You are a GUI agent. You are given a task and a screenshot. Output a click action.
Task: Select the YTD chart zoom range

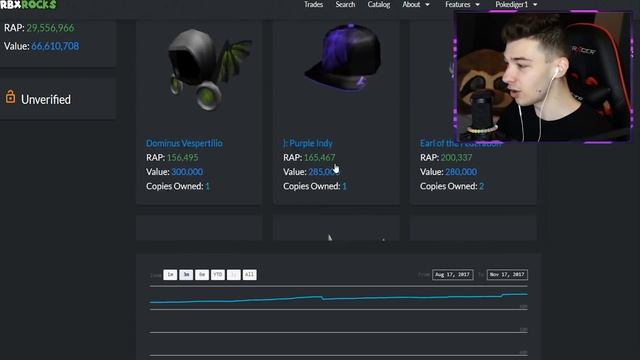coord(218,275)
